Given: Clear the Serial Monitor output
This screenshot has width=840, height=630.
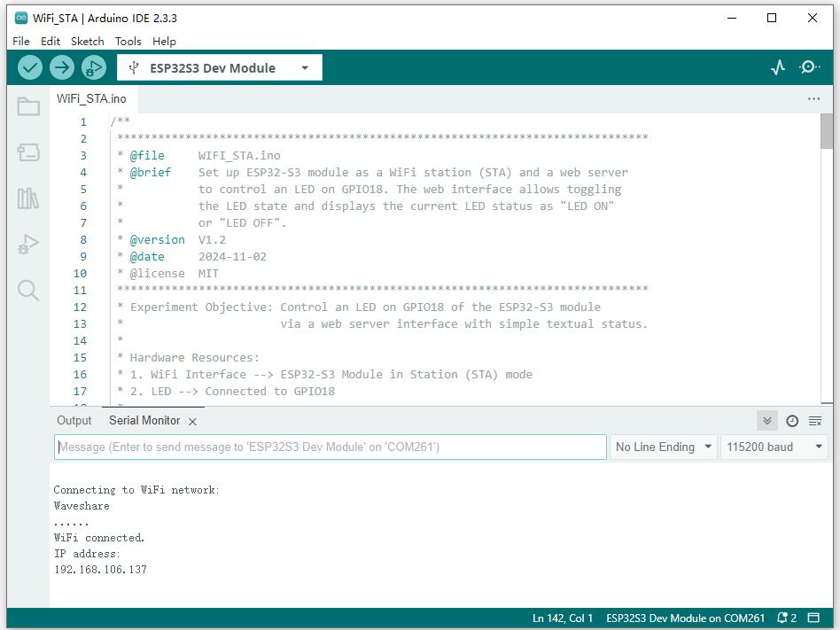Looking at the screenshot, I should [x=815, y=421].
